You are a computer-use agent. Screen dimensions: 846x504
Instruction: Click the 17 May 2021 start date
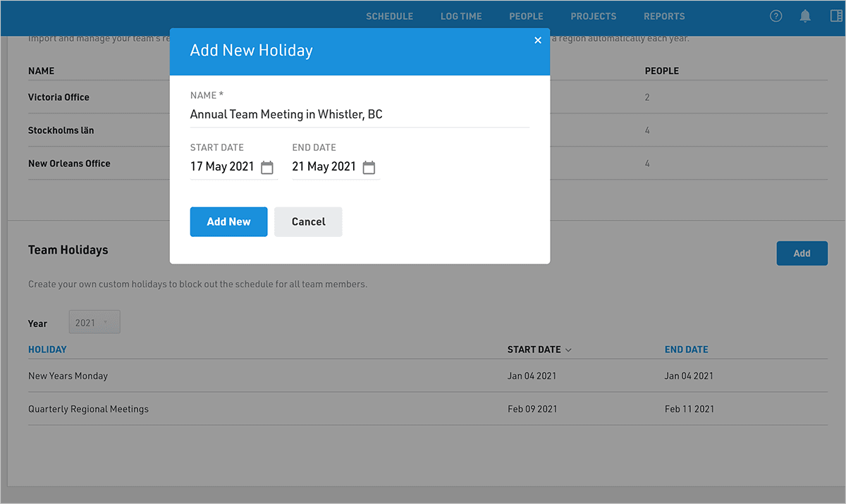click(222, 167)
